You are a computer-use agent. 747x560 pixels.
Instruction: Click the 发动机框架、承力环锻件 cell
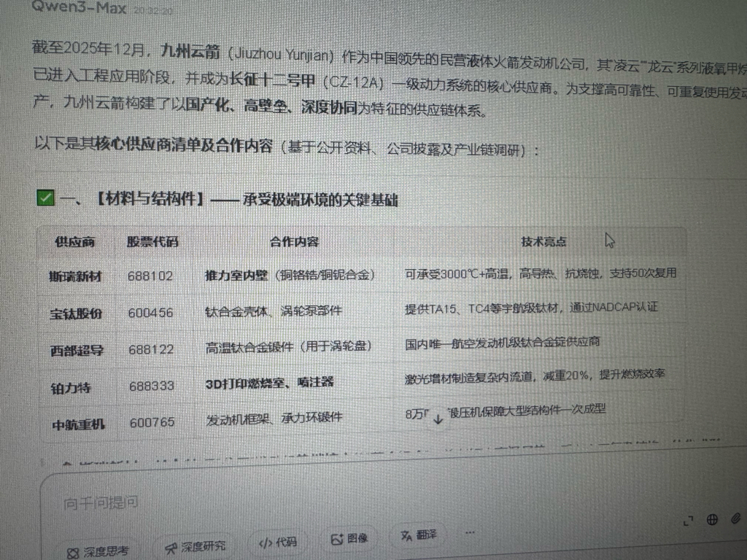(x=274, y=419)
